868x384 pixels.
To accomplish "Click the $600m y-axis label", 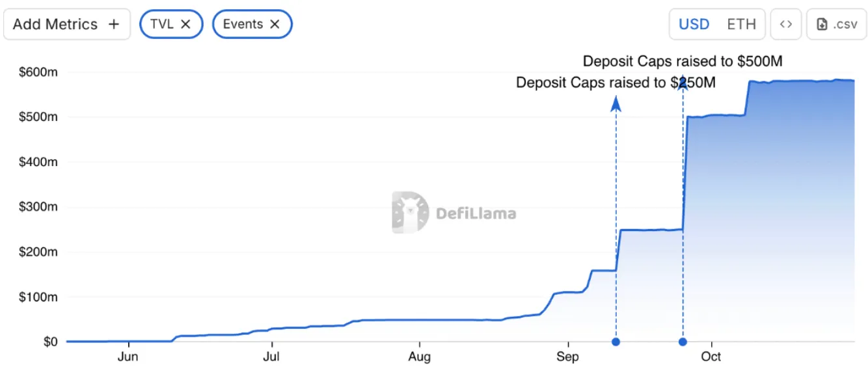I will pyautogui.click(x=39, y=72).
